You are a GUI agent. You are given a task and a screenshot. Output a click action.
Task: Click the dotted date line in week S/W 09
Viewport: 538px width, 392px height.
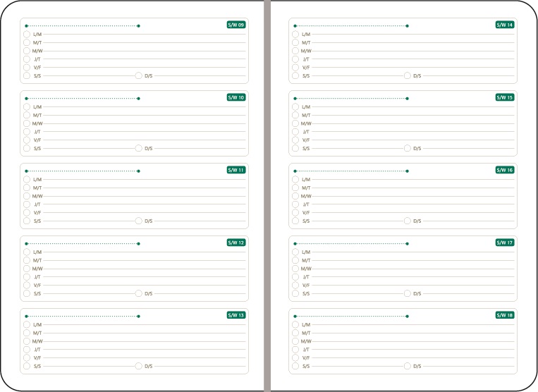pos(82,25)
